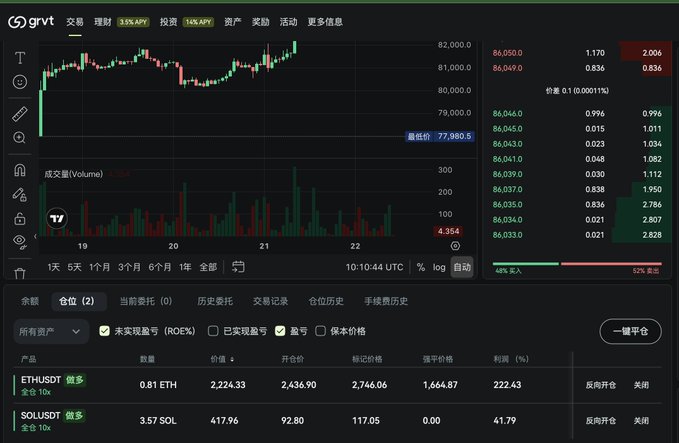Click the TradingView logo badge
679x443 pixels.
[57, 218]
